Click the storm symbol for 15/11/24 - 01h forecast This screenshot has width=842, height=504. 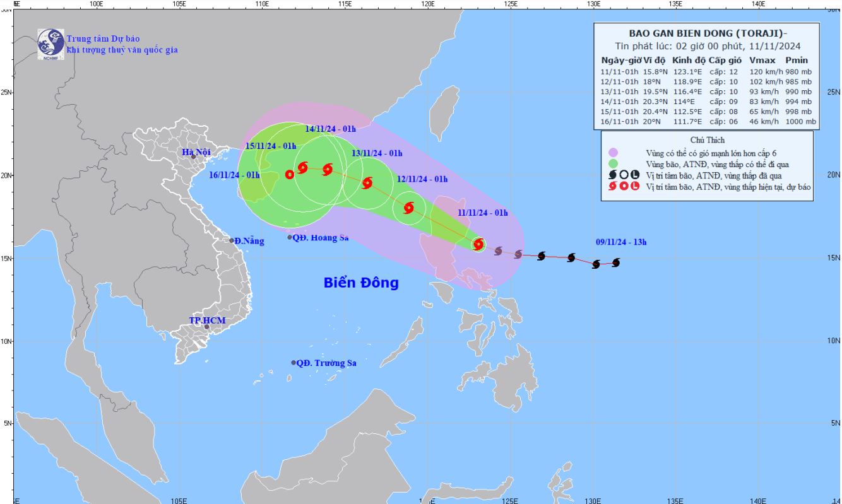click(x=302, y=167)
